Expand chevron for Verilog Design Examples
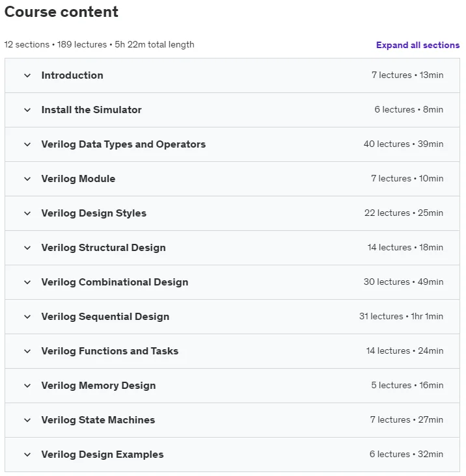 coord(27,455)
